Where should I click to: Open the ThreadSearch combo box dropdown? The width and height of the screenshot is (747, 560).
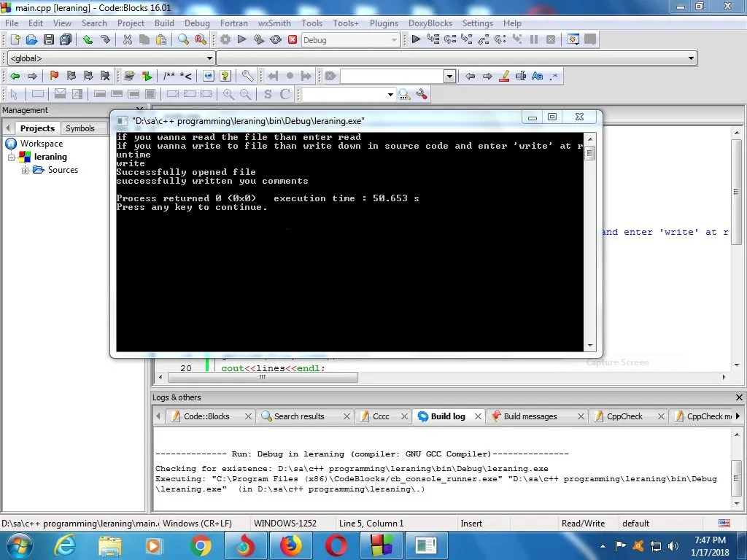[x=391, y=94]
